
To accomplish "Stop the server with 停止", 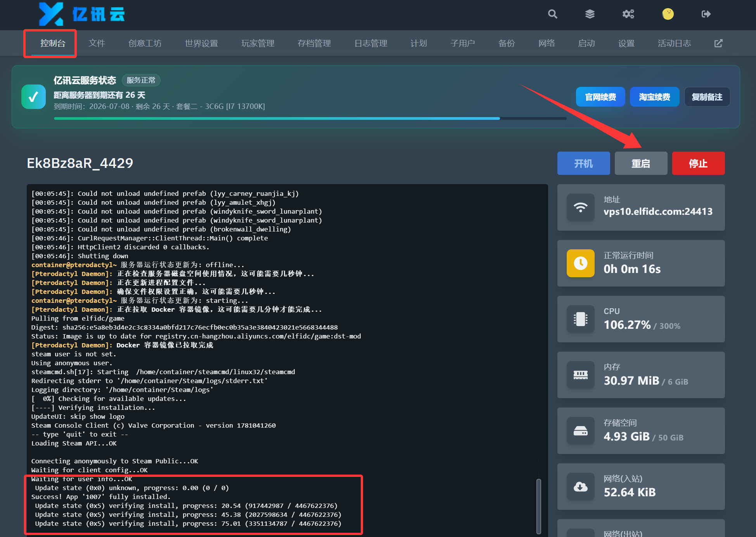I will (698, 163).
